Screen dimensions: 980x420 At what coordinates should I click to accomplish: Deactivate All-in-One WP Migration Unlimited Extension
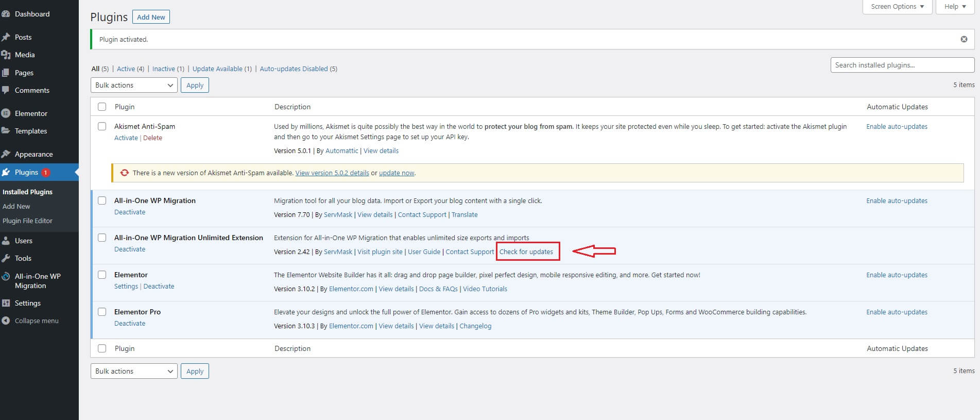coord(130,249)
